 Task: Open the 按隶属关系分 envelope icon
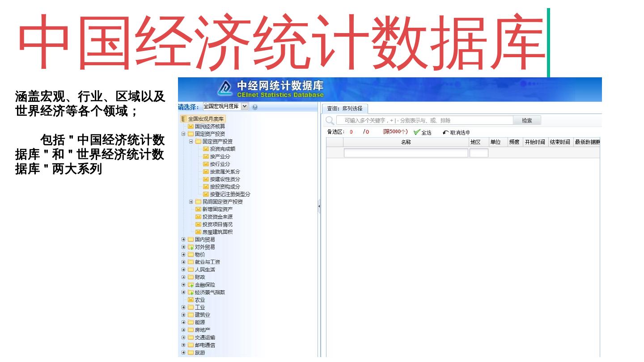click(x=206, y=172)
